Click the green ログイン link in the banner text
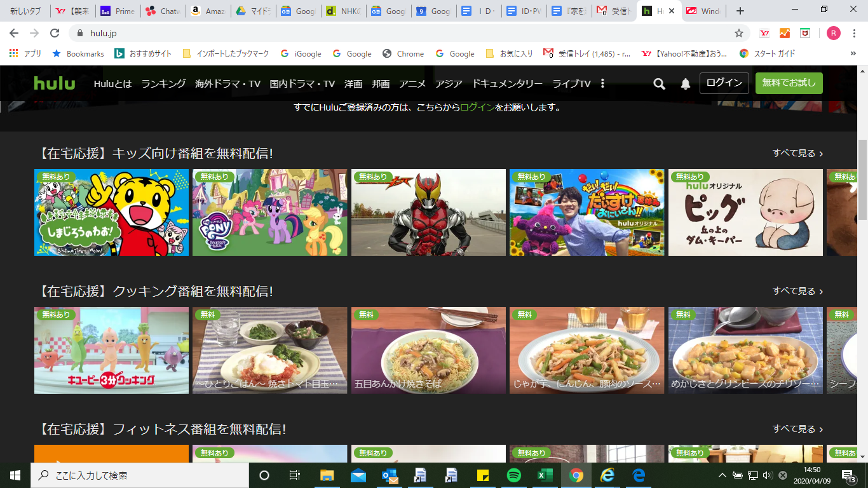 [477, 107]
